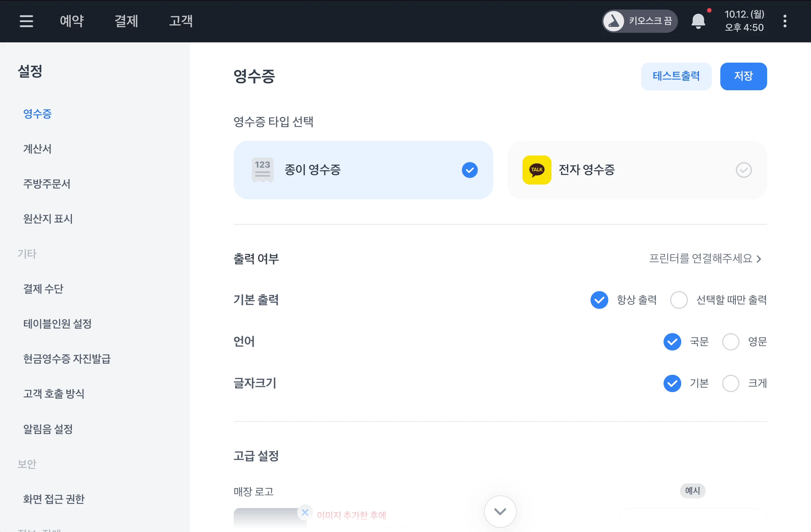Open 현금영수증 자진발급 settings

pos(67,359)
